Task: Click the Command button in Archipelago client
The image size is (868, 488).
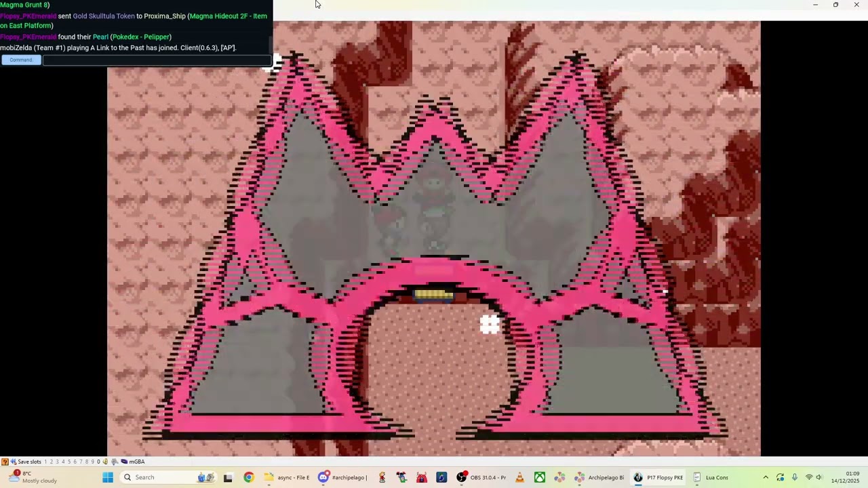Action: coord(21,60)
